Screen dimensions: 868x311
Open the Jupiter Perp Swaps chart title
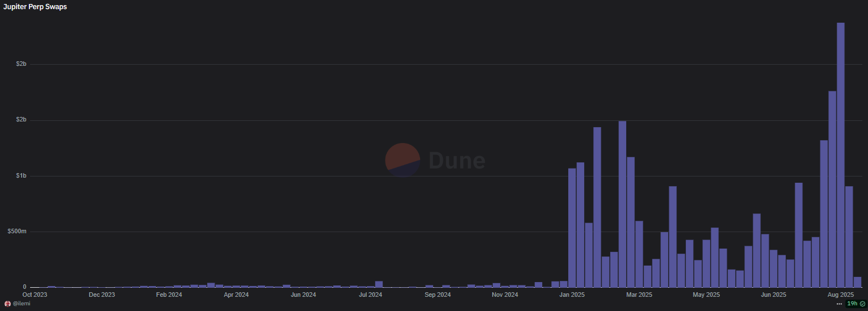[x=35, y=7]
